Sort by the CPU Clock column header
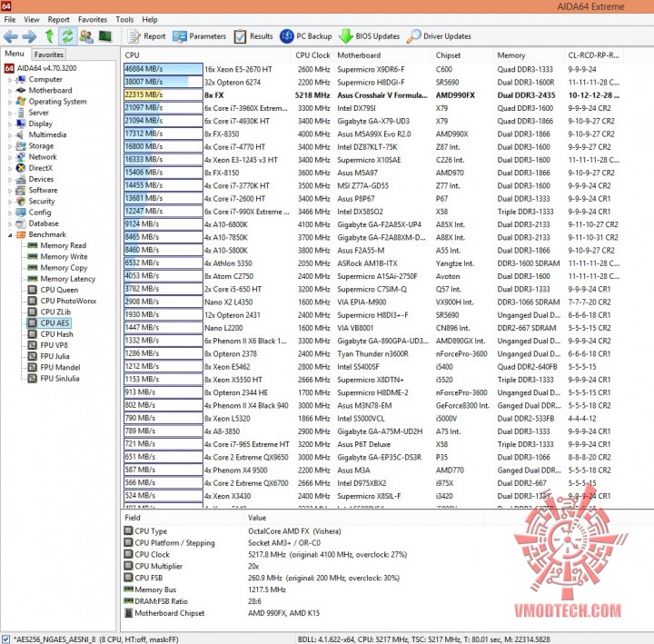This screenshot has width=654, height=644. (312, 55)
